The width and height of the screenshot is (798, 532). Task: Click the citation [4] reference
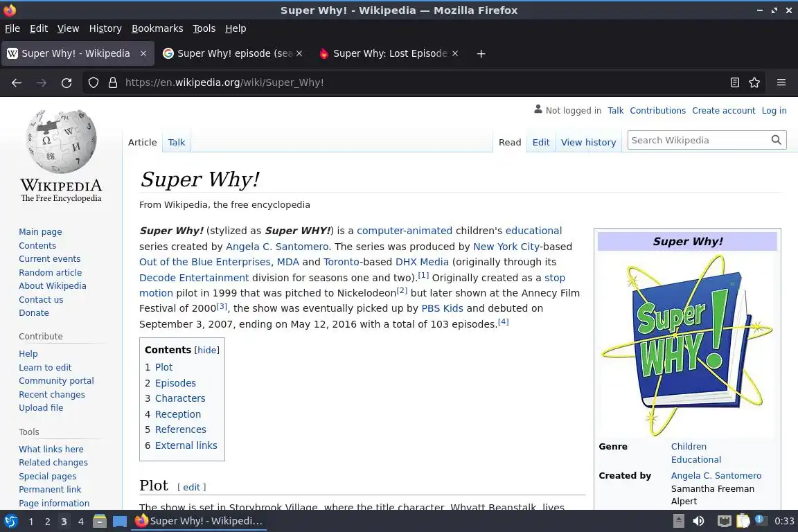click(503, 321)
